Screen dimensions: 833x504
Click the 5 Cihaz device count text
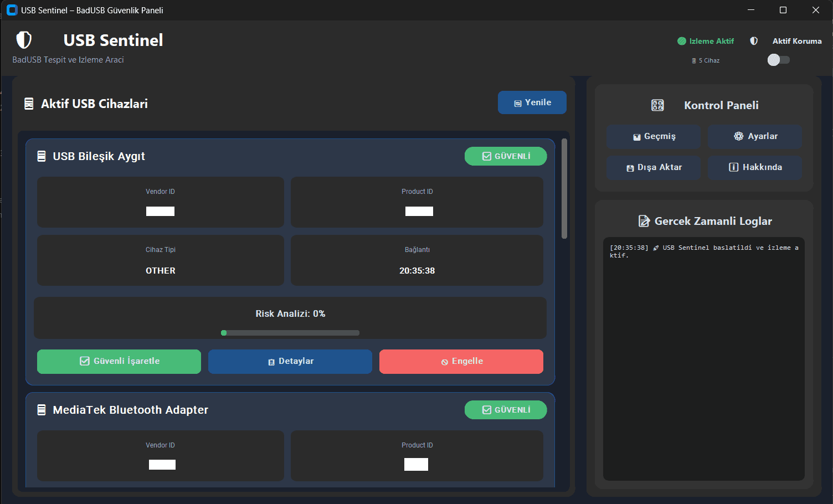pyautogui.click(x=709, y=61)
